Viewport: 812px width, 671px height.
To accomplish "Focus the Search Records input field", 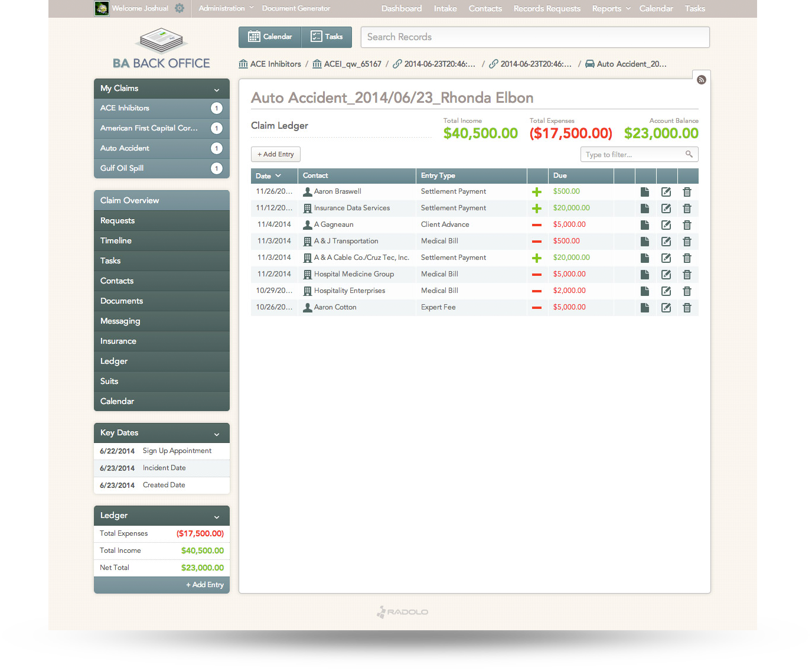I will point(534,37).
